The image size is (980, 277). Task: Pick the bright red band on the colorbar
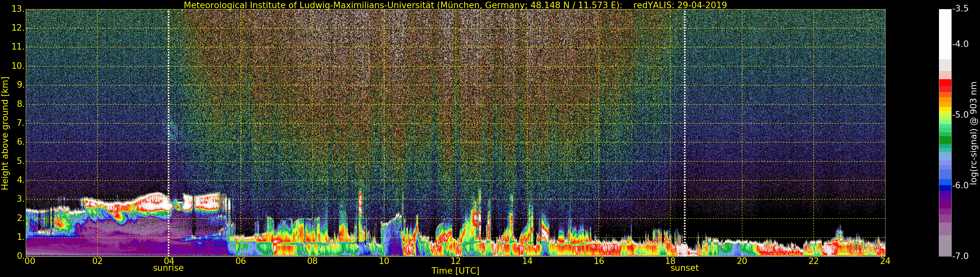click(945, 82)
